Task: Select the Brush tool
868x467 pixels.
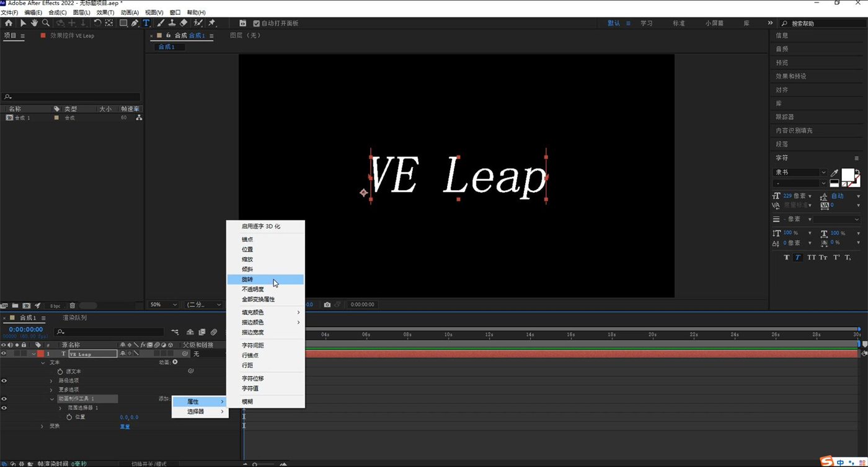Action: tap(161, 23)
